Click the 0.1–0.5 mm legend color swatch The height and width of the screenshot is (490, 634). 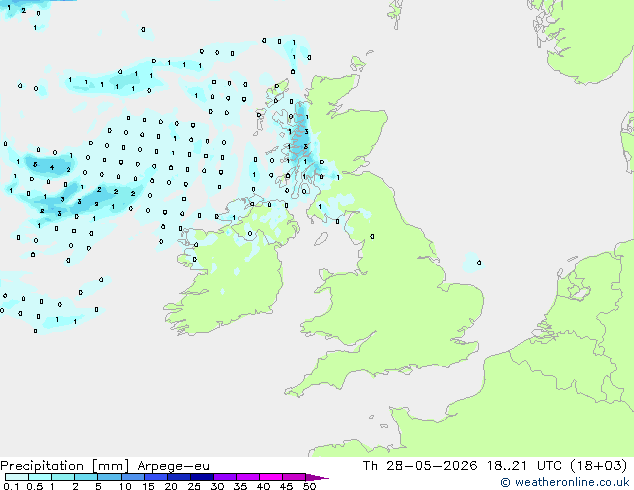pyautogui.click(x=17, y=477)
